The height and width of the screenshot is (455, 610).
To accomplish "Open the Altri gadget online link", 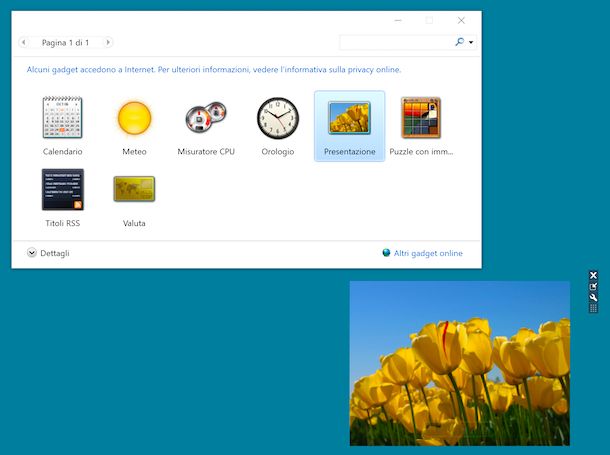I will tap(428, 253).
